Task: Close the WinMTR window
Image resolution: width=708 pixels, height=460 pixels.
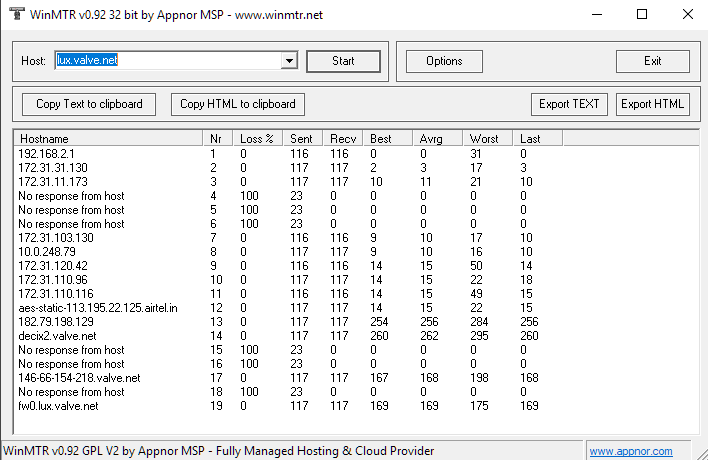Action: (x=687, y=14)
